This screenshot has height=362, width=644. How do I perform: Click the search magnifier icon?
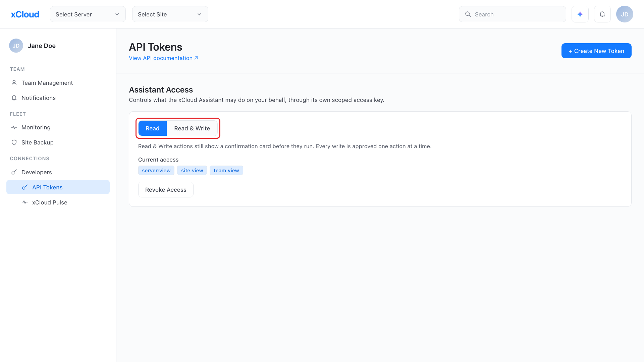click(x=468, y=14)
